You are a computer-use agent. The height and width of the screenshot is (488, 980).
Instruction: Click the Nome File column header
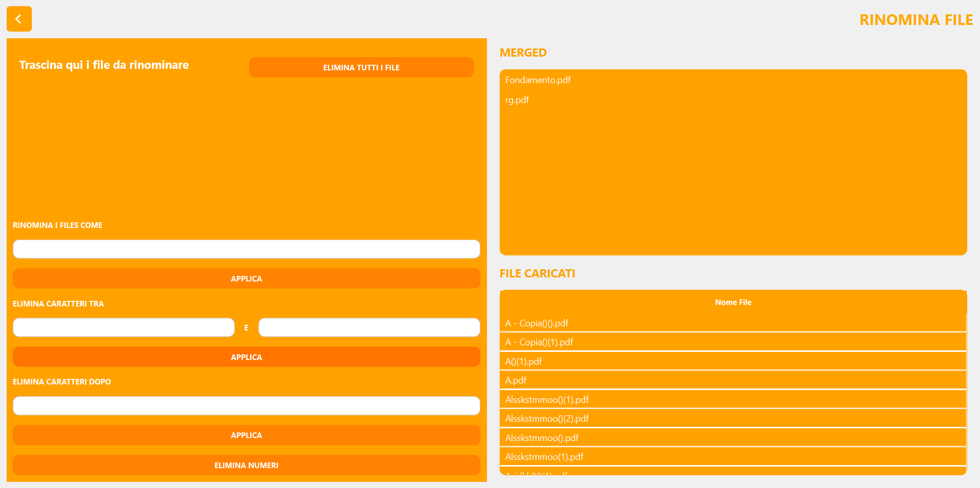pos(733,302)
